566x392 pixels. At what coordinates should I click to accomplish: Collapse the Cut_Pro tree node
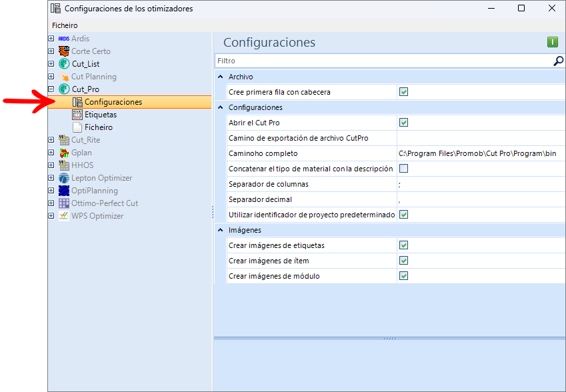click(51, 89)
